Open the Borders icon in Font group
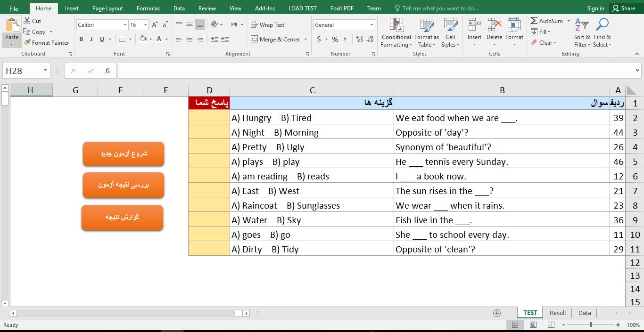644x332 pixels. coord(123,39)
